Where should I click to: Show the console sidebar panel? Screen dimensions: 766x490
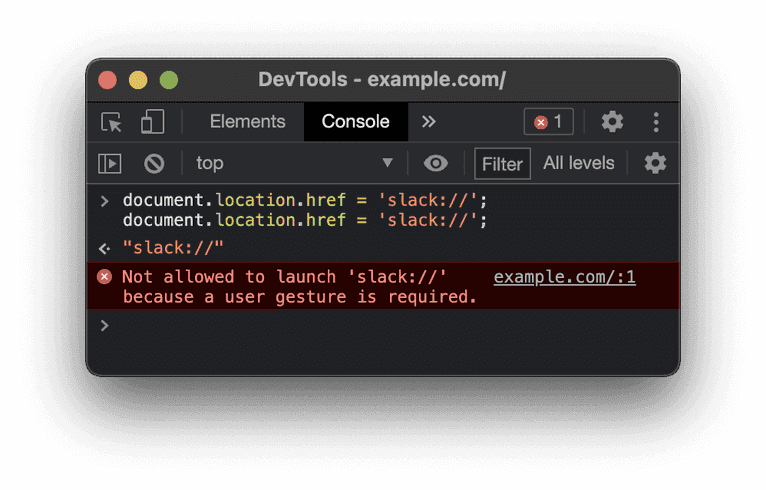109,163
